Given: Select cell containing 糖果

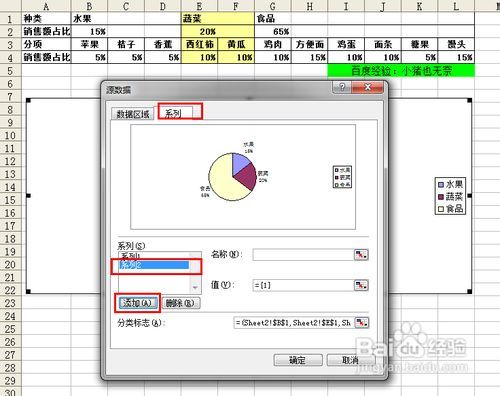Looking at the screenshot, I should click(x=419, y=44).
